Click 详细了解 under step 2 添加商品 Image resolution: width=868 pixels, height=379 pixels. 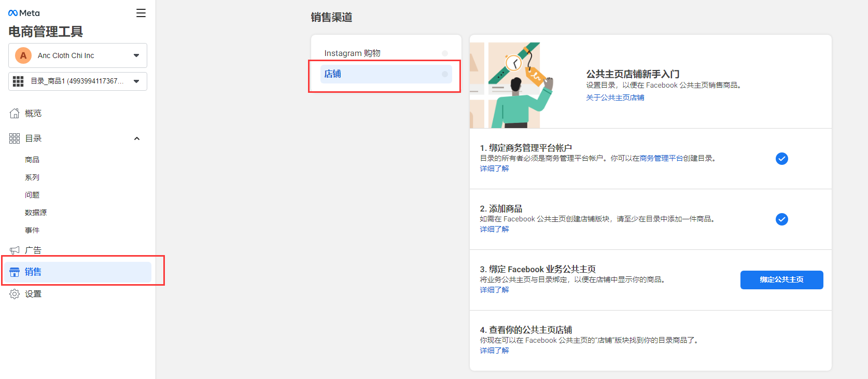point(494,229)
